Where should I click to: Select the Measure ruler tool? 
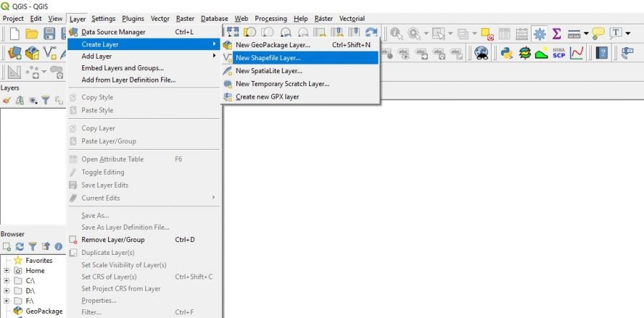(x=574, y=33)
